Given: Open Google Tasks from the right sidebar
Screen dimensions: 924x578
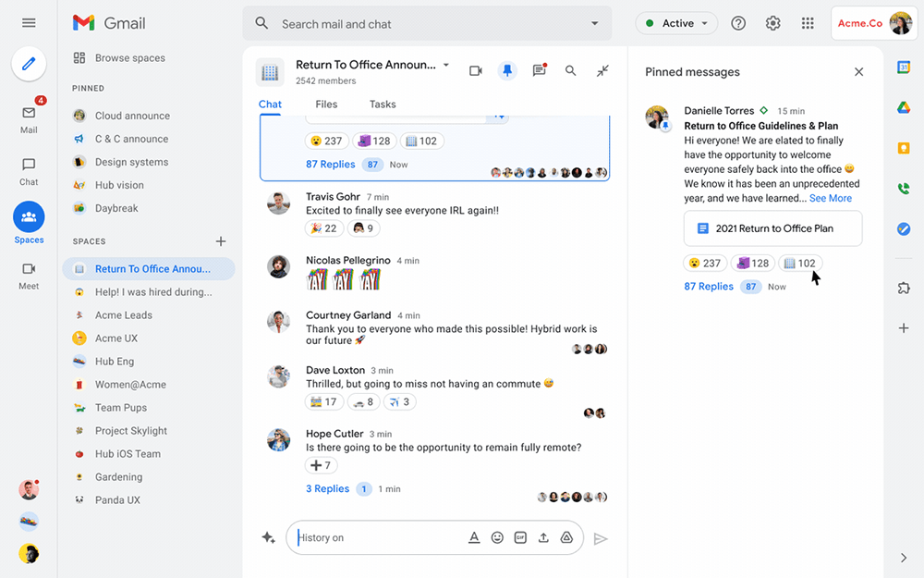Looking at the screenshot, I should coord(904,228).
